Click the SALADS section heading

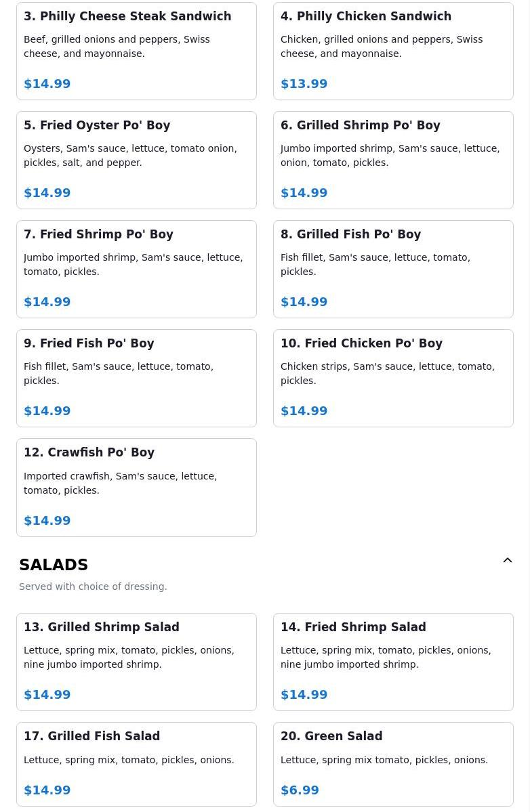54,564
